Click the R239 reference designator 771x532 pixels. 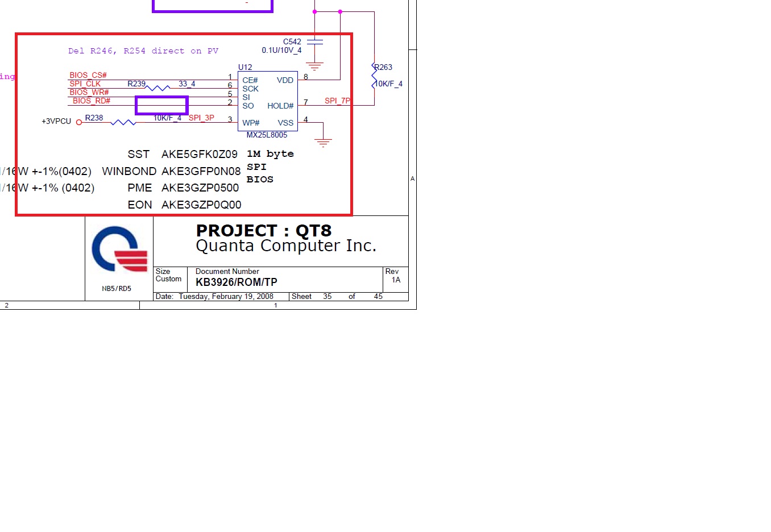[136, 84]
